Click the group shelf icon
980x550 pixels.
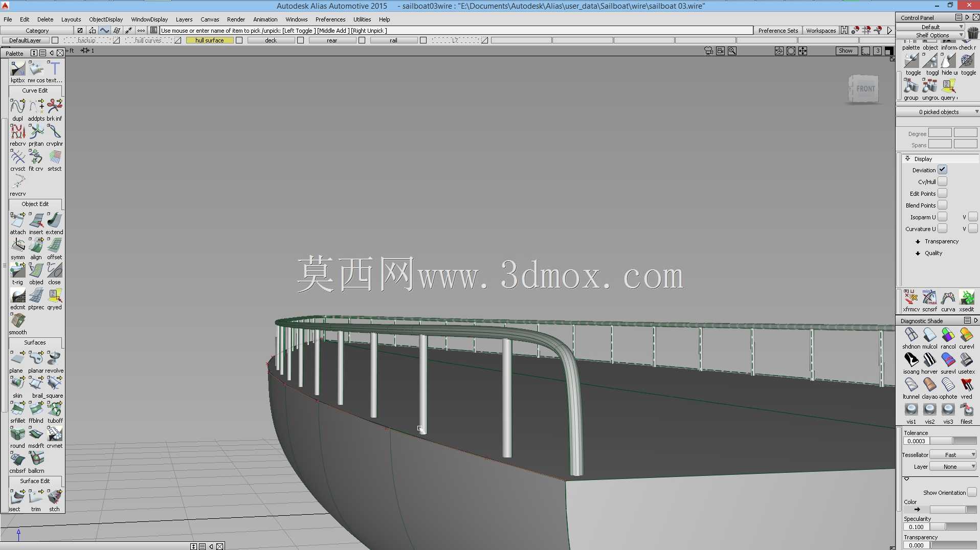coord(911,86)
